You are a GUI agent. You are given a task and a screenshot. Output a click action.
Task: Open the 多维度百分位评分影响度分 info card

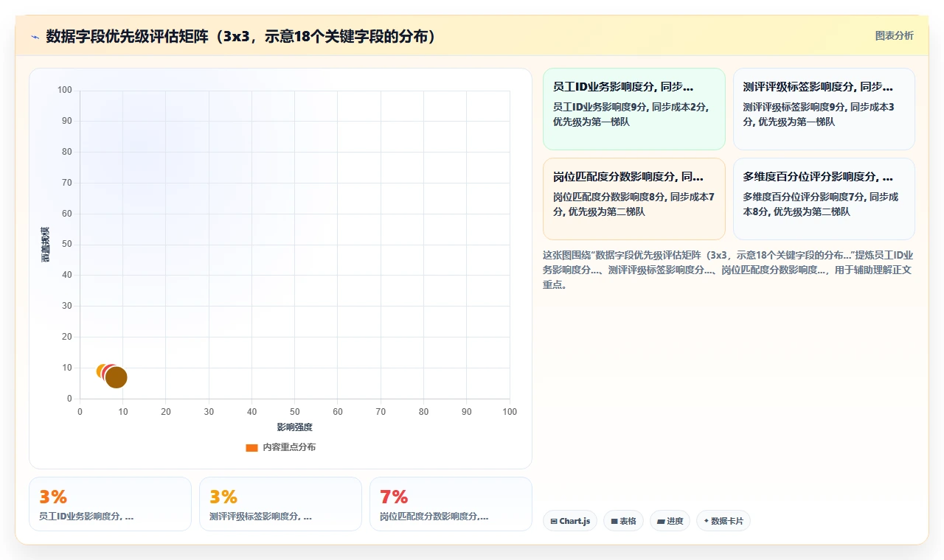click(x=824, y=199)
